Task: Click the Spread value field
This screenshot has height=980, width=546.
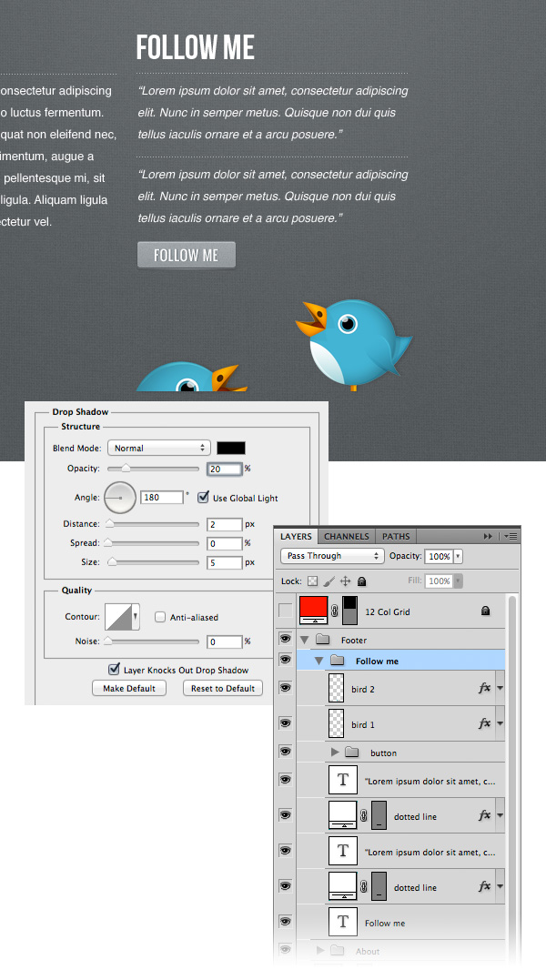Action: (x=225, y=543)
